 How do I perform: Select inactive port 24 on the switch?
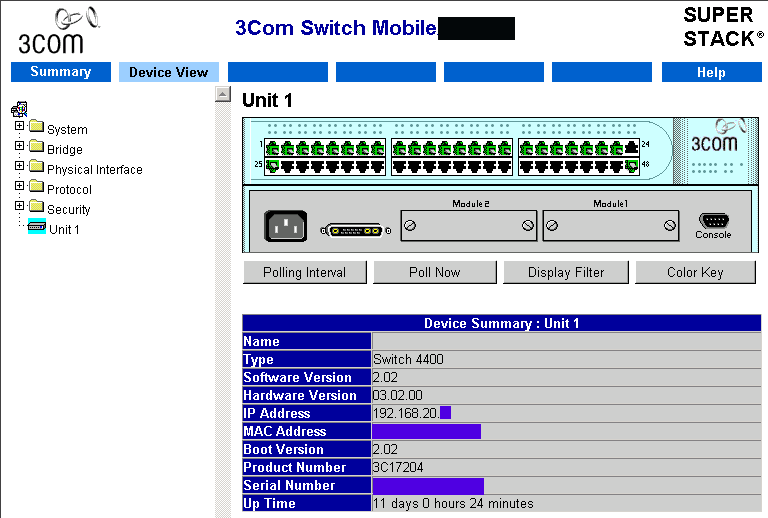(x=632, y=147)
